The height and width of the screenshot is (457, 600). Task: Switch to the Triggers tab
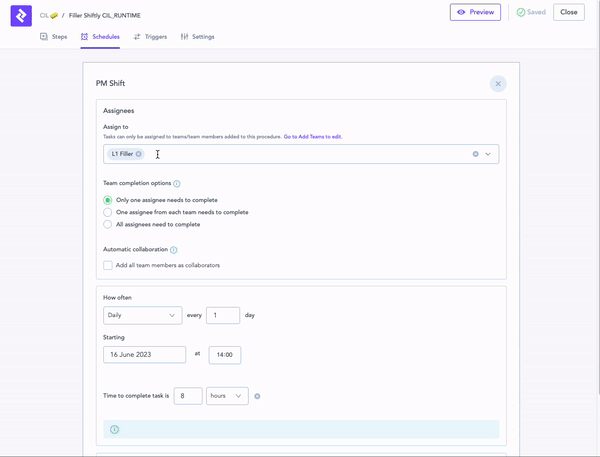[x=150, y=37]
